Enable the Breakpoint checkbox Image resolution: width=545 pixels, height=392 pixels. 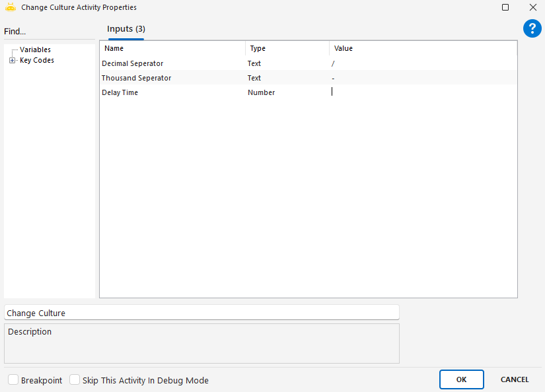click(x=13, y=380)
